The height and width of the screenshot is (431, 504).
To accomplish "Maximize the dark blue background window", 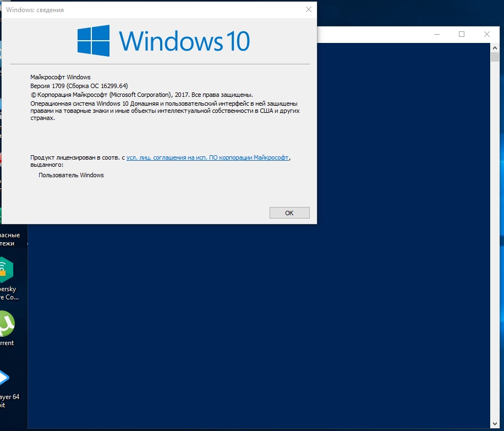I will pos(462,34).
